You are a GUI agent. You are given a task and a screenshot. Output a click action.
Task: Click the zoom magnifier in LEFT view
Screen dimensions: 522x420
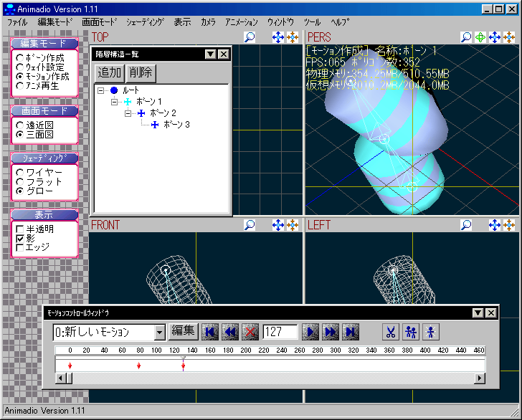coord(466,225)
